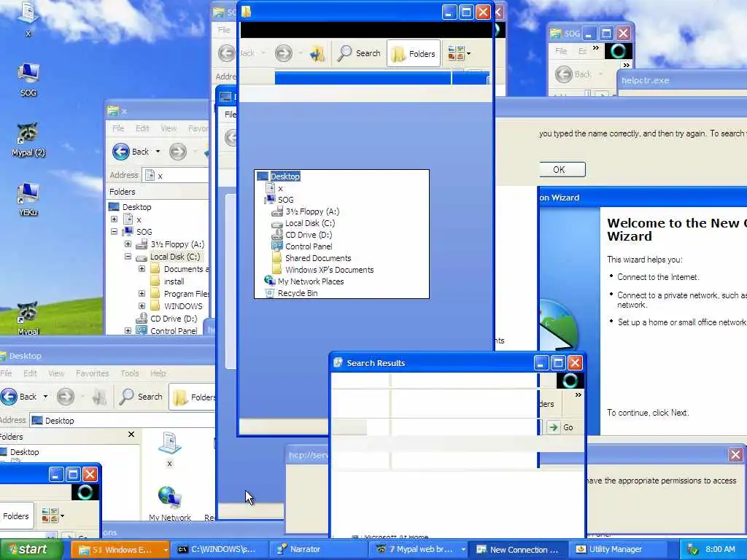Open the SOG computer desktop icon
The height and width of the screenshot is (560, 747).
click(x=28, y=79)
